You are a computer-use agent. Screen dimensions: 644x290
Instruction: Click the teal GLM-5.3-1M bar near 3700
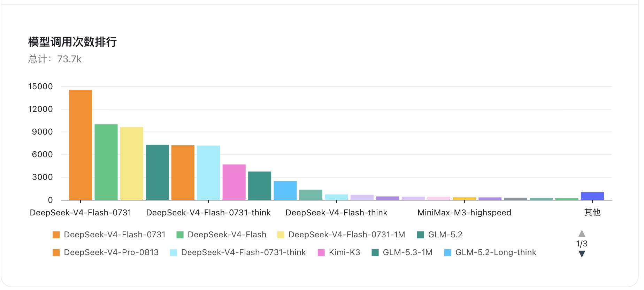(x=260, y=186)
